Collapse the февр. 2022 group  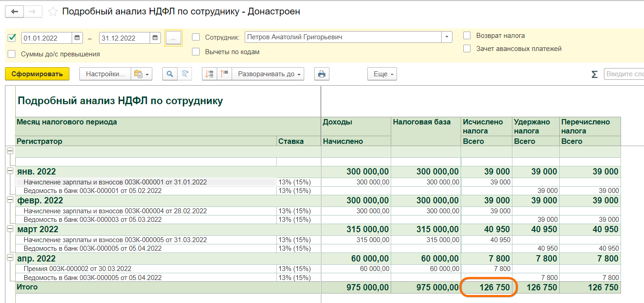pos(10,200)
